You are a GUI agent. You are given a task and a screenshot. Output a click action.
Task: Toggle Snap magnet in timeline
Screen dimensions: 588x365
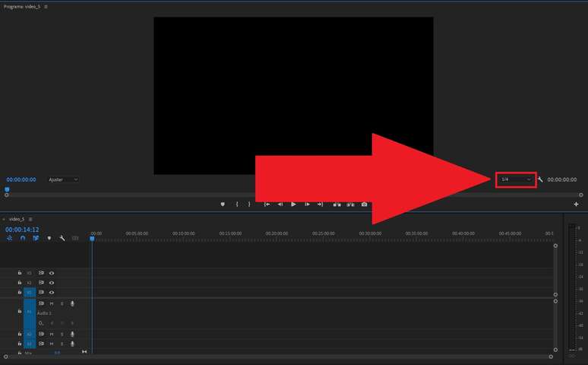pyautogui.click(x=23, y=238)
